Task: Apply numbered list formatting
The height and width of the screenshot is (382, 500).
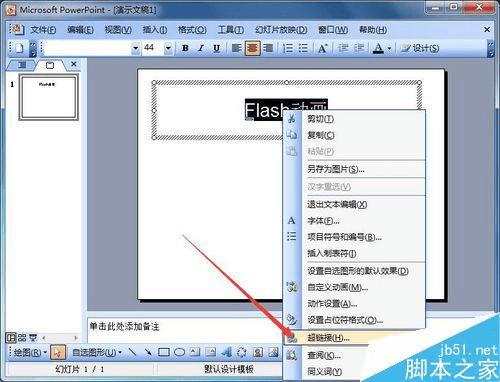Action: point(288,48)
